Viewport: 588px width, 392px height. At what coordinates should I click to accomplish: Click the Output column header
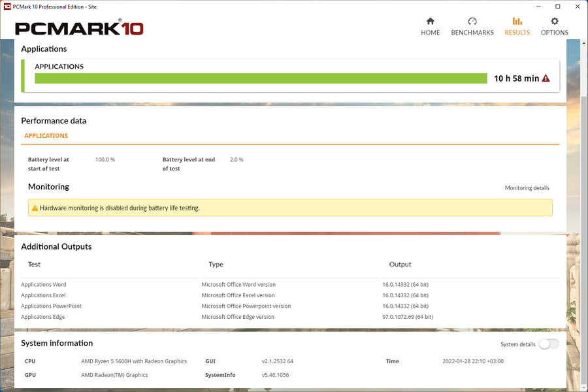(400, 265)
